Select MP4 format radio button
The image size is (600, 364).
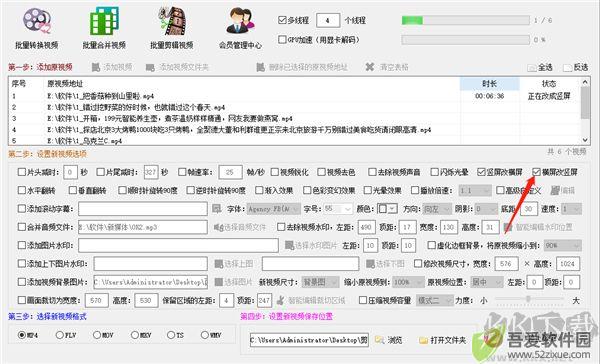(22, 335)
